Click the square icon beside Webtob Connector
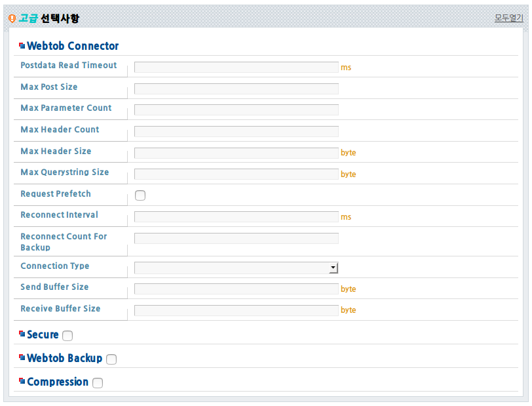Image resolution: width=532 pixels, height=406 pixels. 22,45
